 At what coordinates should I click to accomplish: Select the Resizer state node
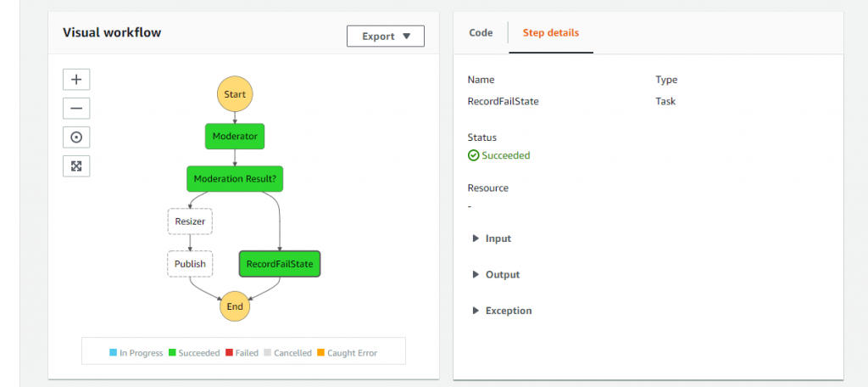coord(190,222)
